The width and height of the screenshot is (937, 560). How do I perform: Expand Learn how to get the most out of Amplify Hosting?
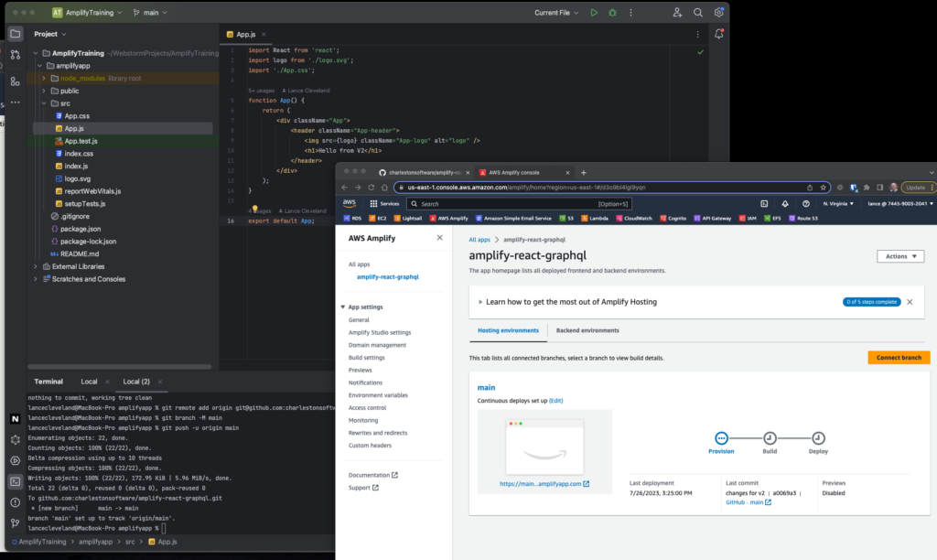(481, 301)
